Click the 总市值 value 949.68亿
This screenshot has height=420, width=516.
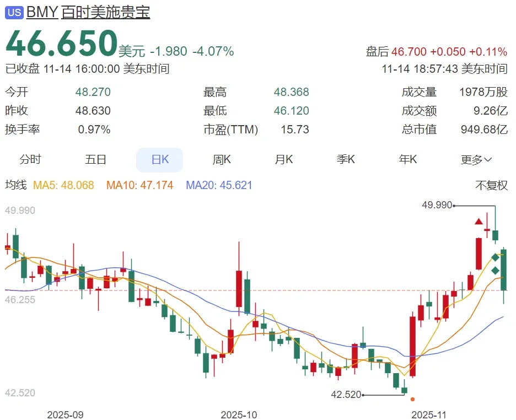click(484, 130)
